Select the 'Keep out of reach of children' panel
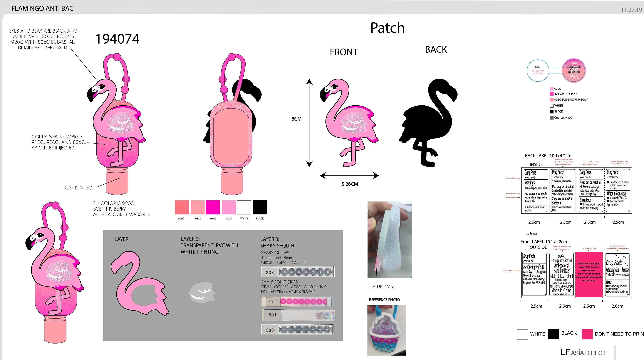 (591, 191)
